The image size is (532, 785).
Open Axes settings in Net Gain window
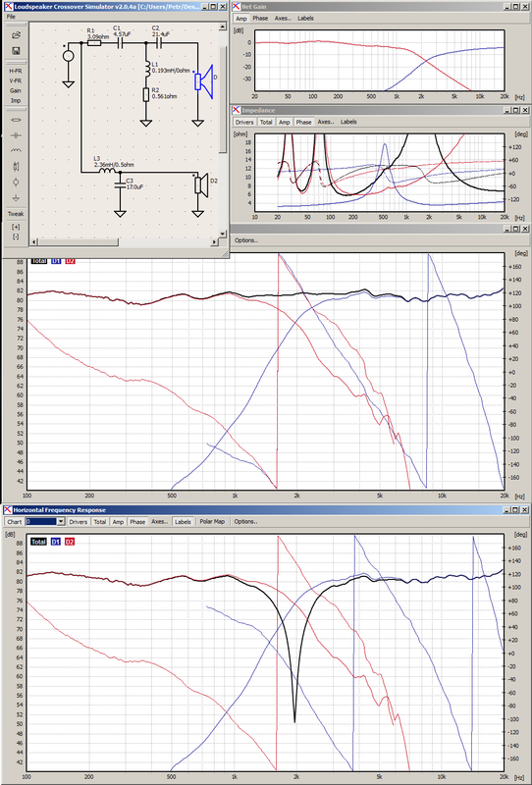[x=283, y=18]
